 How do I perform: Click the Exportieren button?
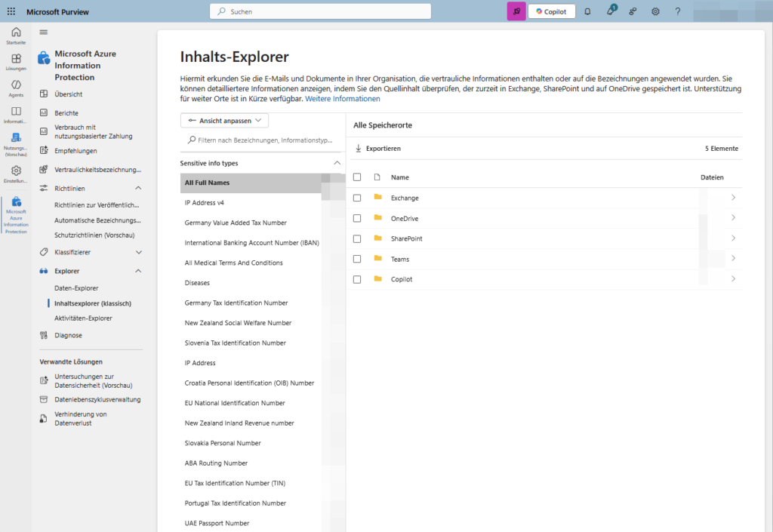coord(377,149)
